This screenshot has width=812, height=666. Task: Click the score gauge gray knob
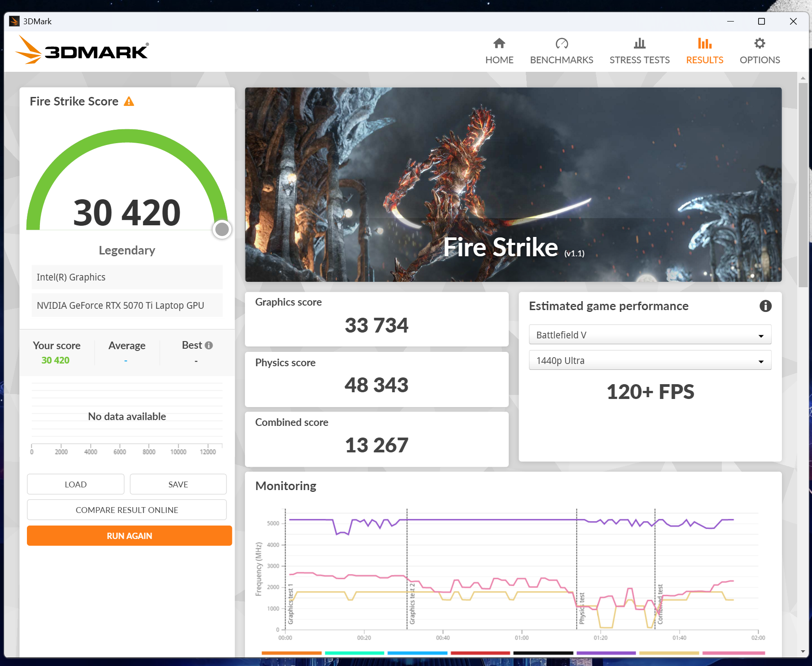coord(222,229)
